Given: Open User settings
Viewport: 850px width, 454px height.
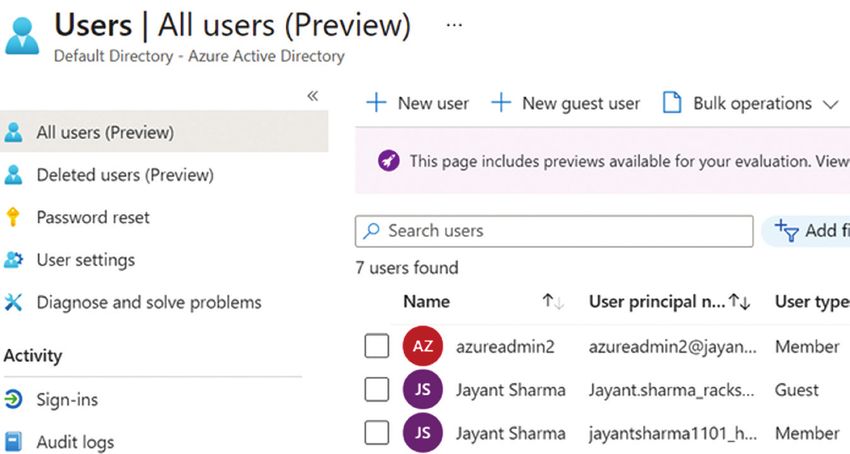Looking at the screenshot, I should point(86,260).
